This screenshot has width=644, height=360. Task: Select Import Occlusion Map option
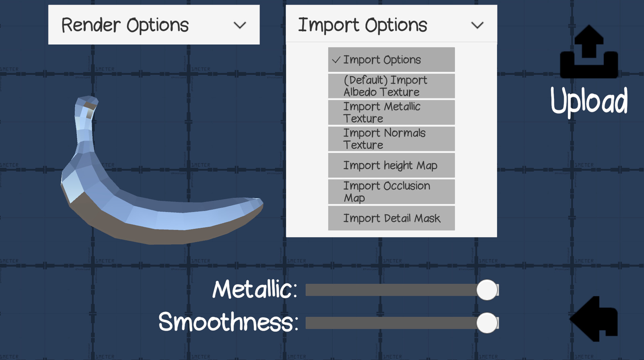point(391,191)
